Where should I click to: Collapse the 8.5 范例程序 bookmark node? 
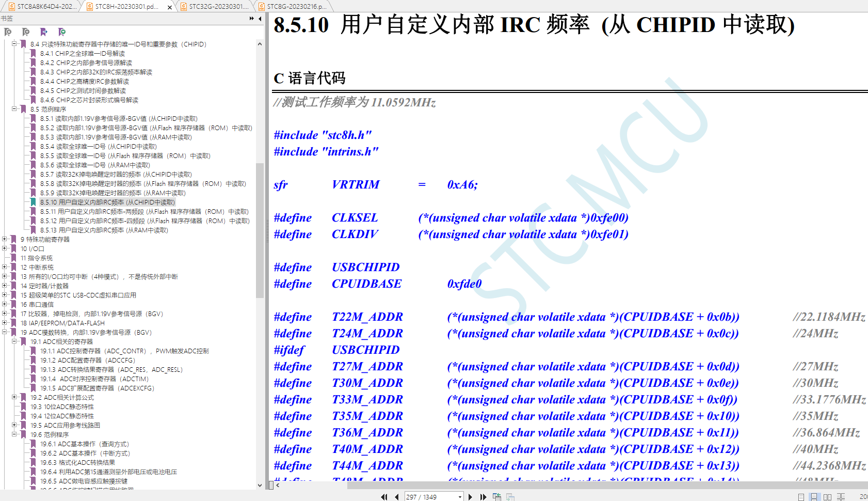point(14,109)
